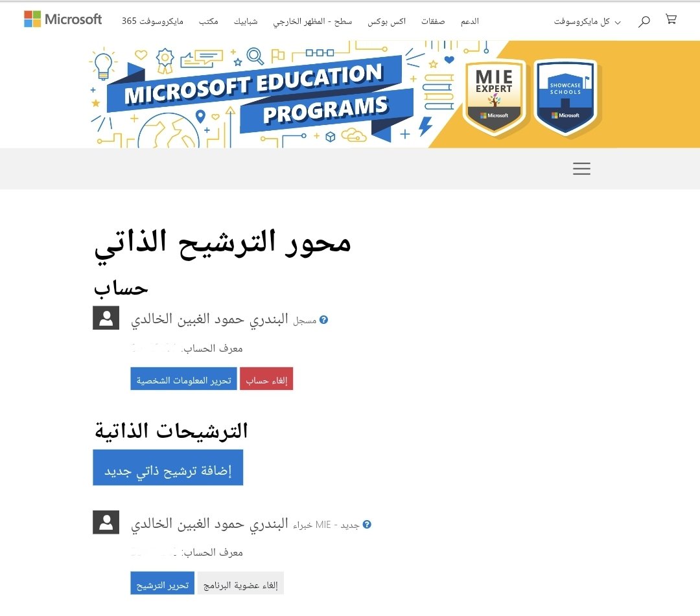
Task: Click help icon next to مسجل
Action: pyautogui.click(x=323, y=320)
